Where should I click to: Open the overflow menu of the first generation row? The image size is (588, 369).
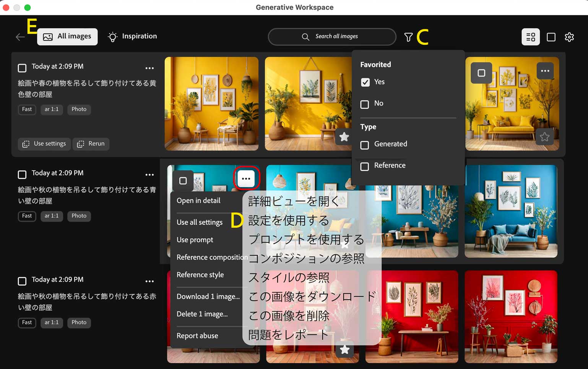coord(149,68)
